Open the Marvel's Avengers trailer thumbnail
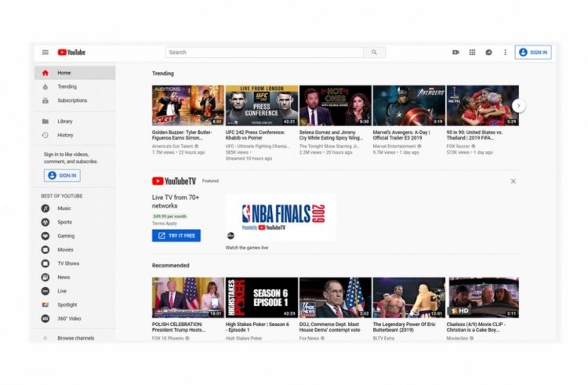Screen dimensions: 588x385 tap(409, 105)
